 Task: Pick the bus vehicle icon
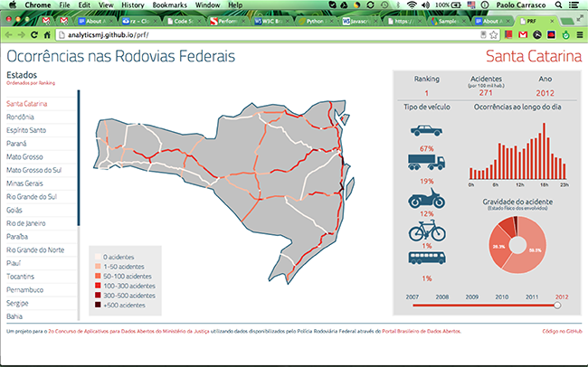[427, 260]
